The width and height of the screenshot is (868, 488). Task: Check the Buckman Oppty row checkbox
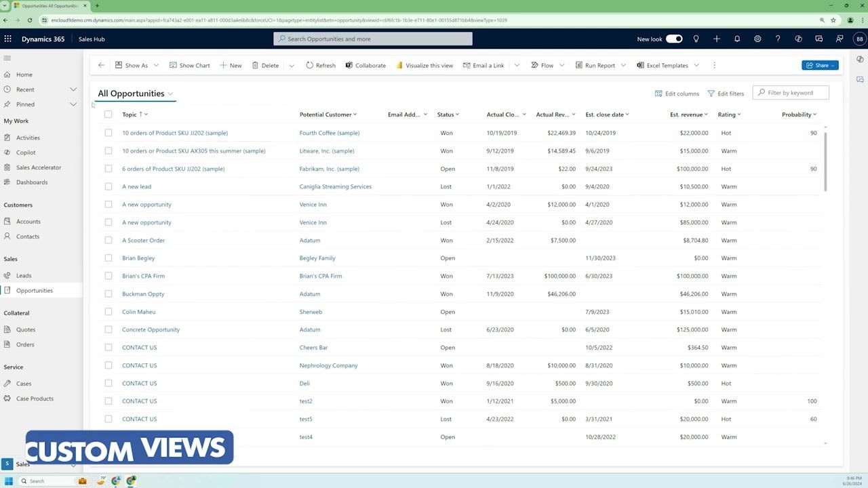pos(108,294)
